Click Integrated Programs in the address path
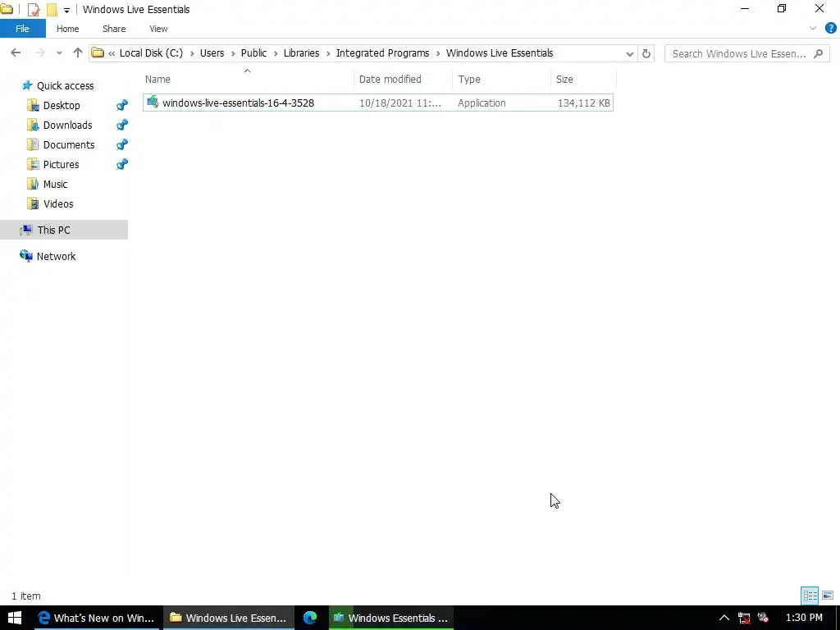 pos(382,53)
